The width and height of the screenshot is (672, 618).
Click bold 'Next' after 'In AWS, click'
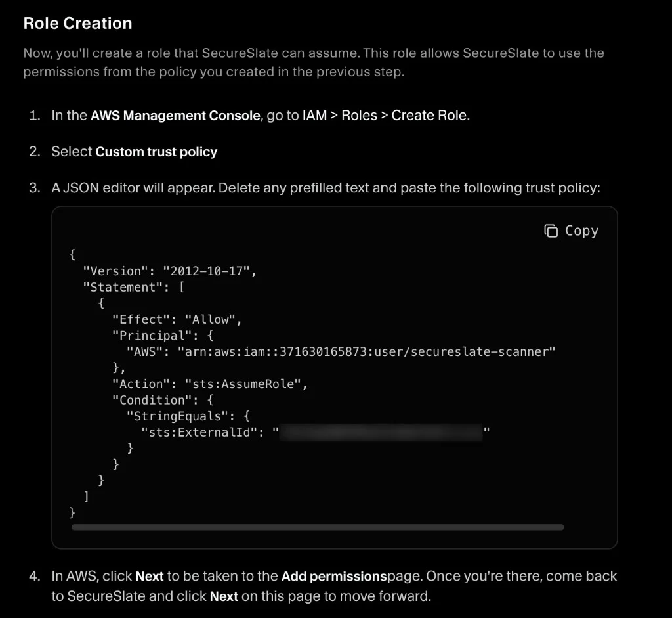pos(149,576)
